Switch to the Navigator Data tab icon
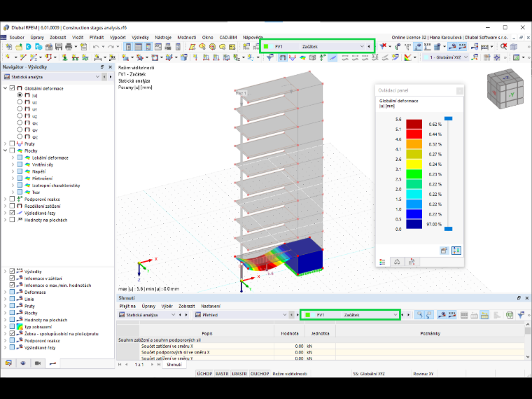The width and height of the screenshot is (532, 399). [x=8, y=363]
